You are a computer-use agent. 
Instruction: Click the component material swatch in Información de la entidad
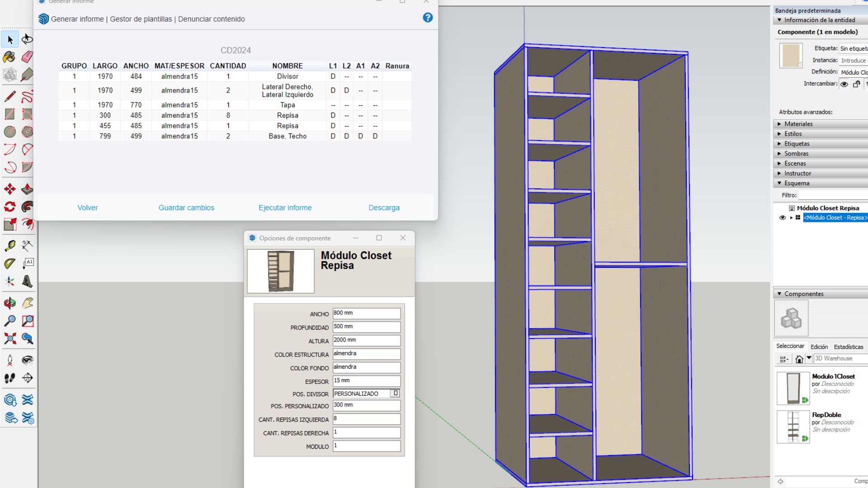[790, 55]
